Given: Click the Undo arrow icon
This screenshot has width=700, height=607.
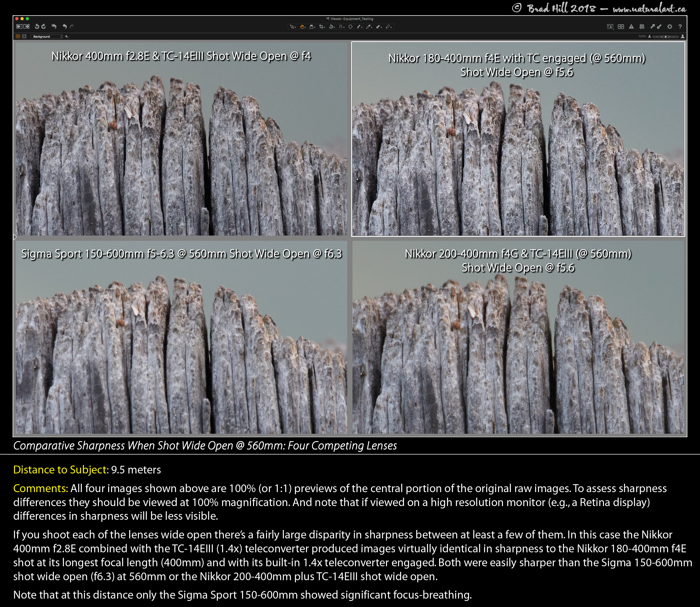Looking at the screenshot, I should 64,27.
